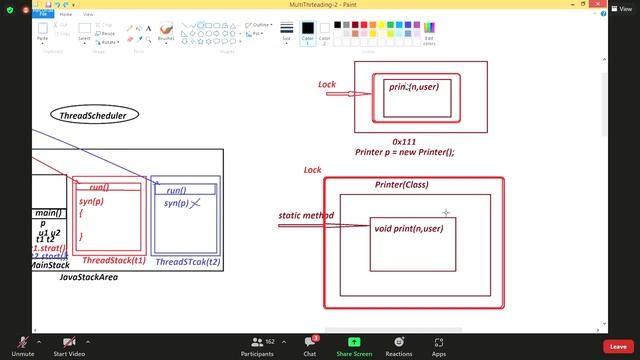
Task: Click the recording indicator icon
Action: (x=26, y=10)
